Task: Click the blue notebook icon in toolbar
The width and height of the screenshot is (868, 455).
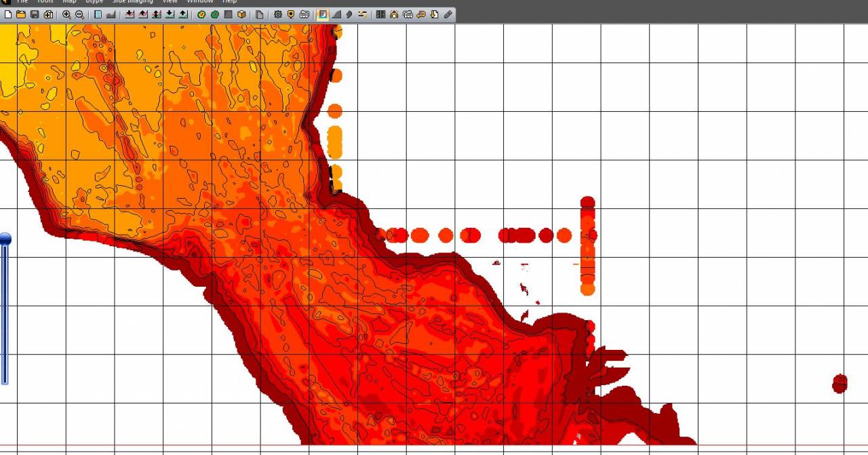Action: pyautogui.click(x=98, y=14)
